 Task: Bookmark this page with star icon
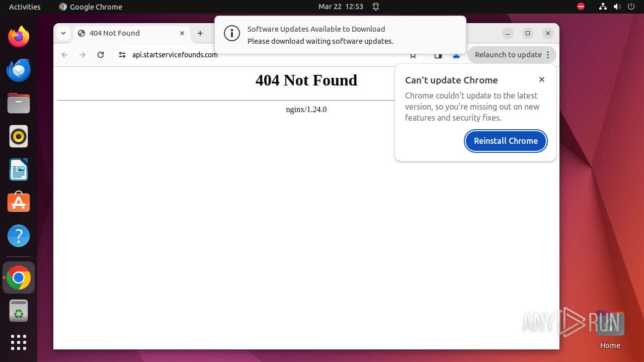coord(413,55)
